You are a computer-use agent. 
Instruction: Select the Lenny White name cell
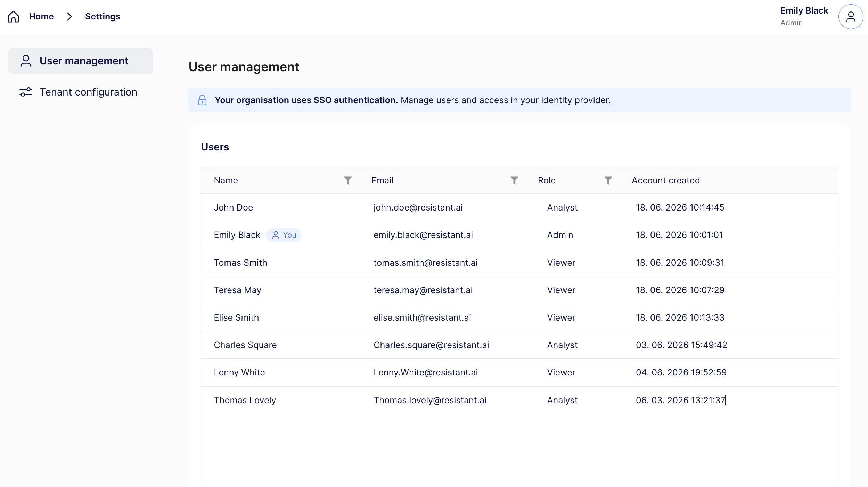pos(239,373)
